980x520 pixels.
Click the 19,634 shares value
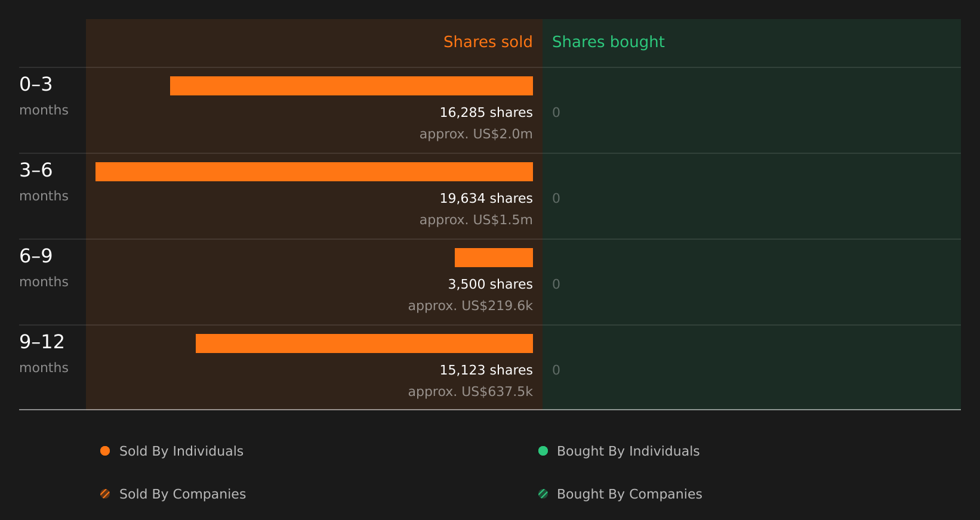(x=486, y=199)
